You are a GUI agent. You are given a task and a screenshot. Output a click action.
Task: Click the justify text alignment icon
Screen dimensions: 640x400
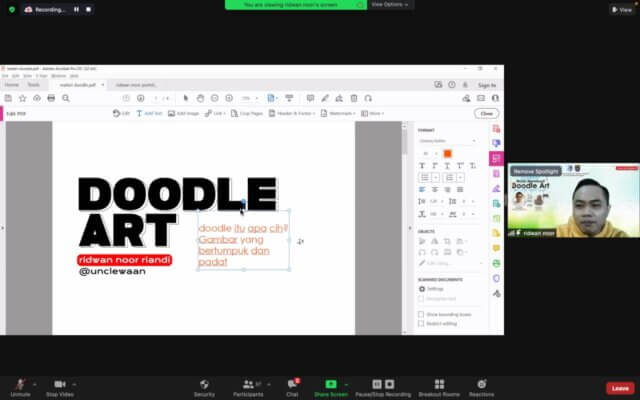(460, 189)
